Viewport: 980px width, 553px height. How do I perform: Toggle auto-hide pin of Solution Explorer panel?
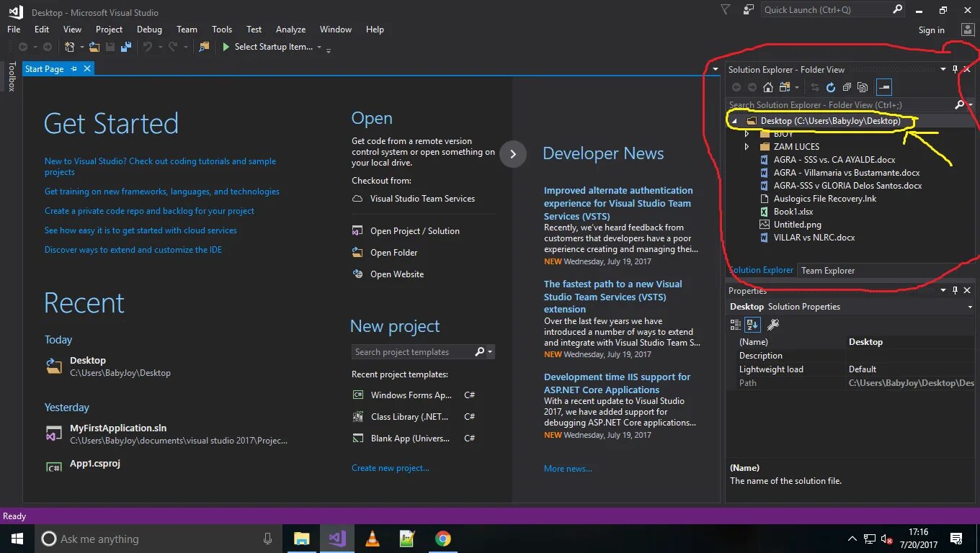point(955,70)
